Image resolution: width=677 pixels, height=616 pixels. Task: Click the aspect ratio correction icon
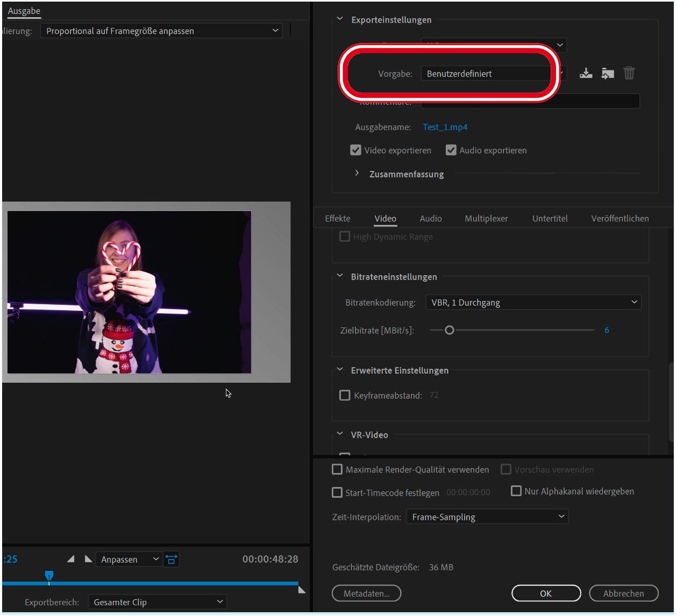171,560
